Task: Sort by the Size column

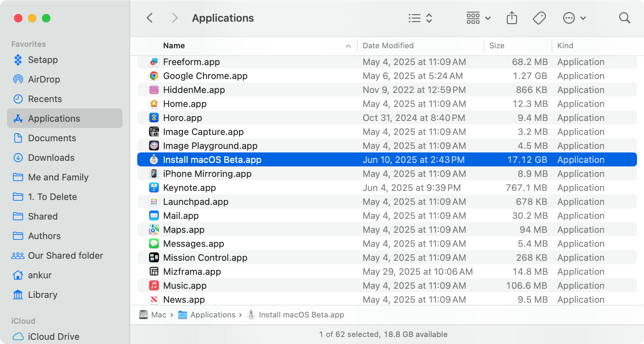Action: [x=497, y=46]
